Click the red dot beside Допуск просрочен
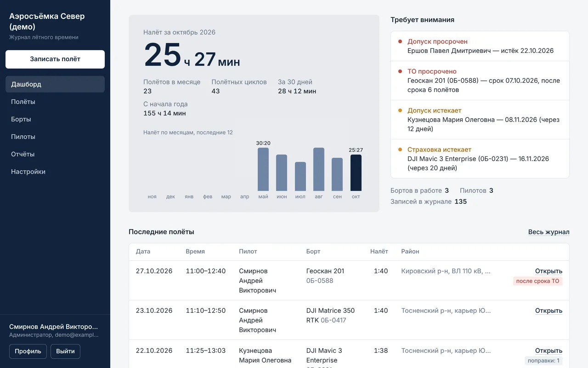 (400, 41)
